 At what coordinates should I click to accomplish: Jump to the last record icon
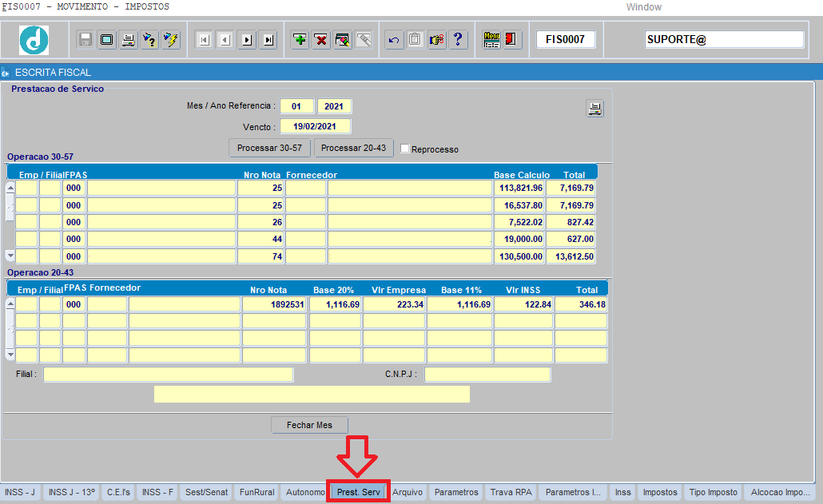tap(268, 39)
